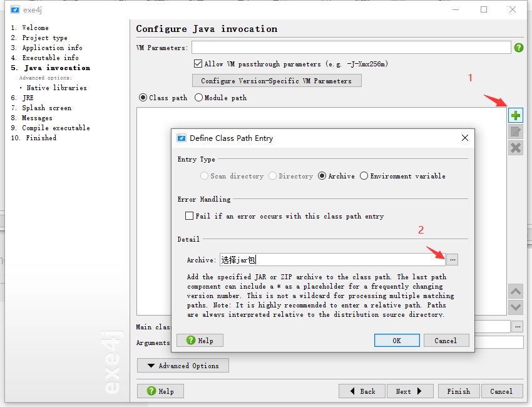This screenshot has width=532, height=407.
Task: Open Help in class path dialog
Action: tap(200, 341)
